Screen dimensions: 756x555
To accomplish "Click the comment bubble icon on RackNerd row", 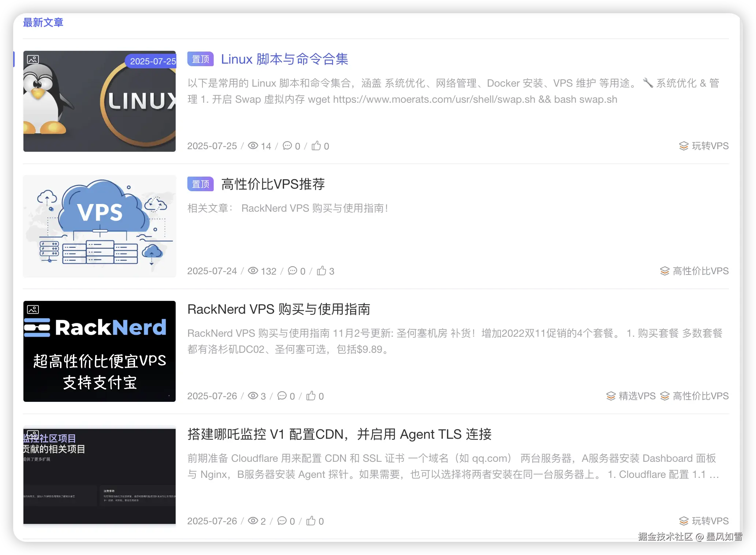I will [282, 396].
